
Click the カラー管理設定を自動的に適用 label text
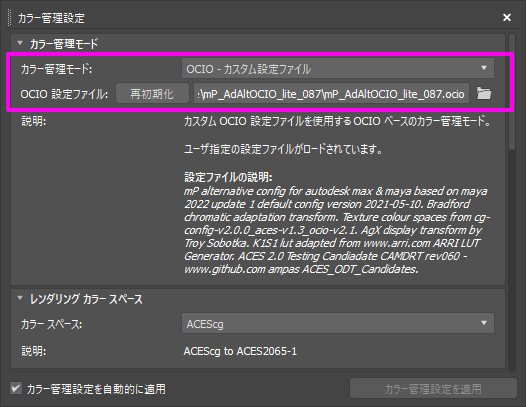[x=96, y=389]
